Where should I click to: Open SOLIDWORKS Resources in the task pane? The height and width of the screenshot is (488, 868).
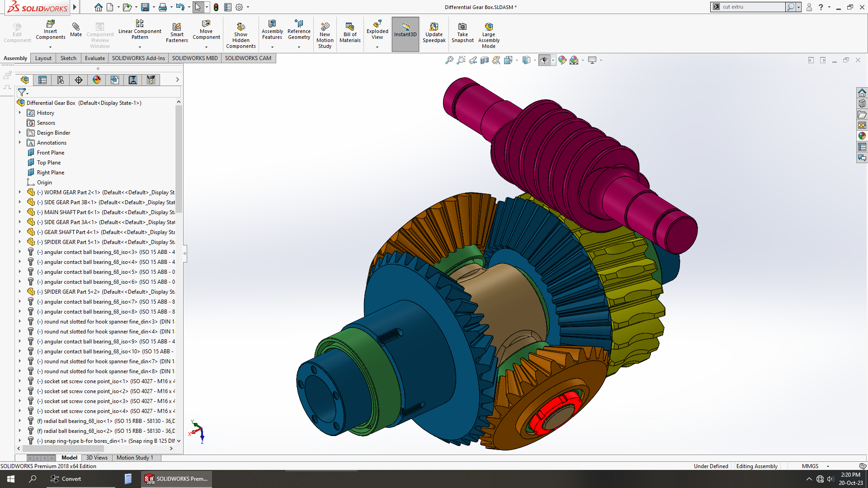tap(862, 93)
